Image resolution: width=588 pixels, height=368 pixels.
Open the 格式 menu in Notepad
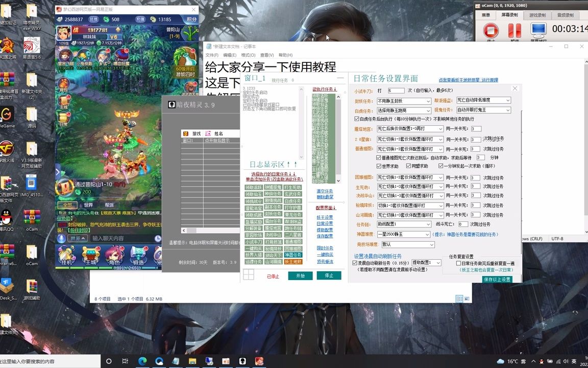249,55
